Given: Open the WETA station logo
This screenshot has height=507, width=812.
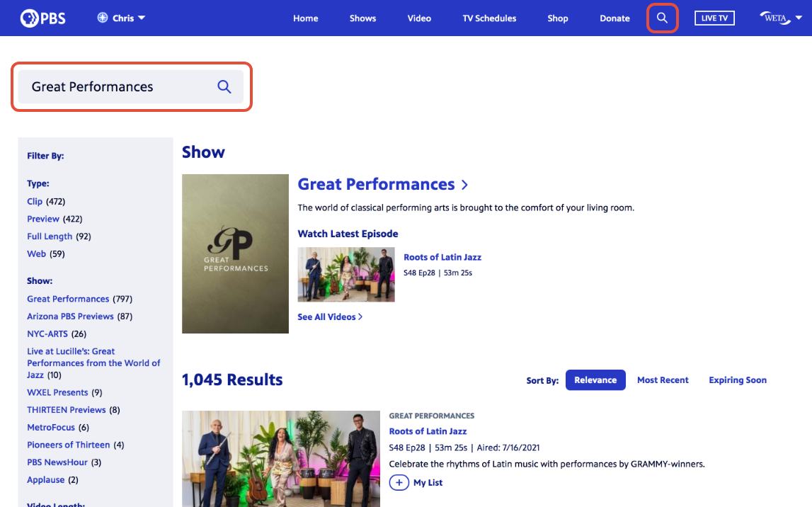Looking at the screenshot, I should pos(775,18).
